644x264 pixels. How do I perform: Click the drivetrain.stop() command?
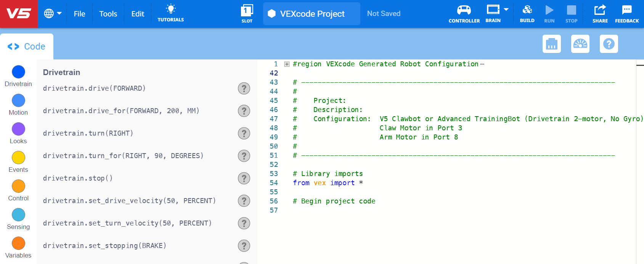[78, 178]
